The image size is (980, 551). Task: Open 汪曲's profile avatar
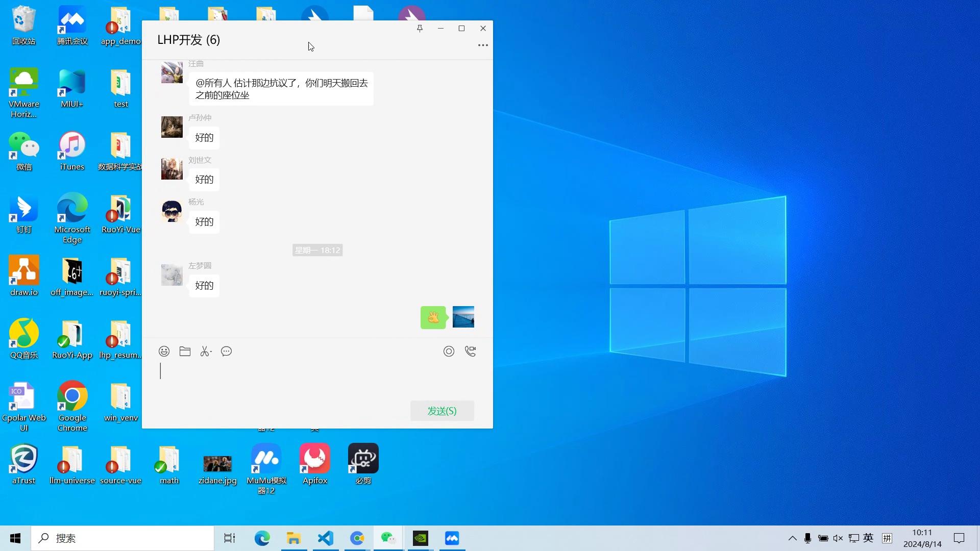172,73
